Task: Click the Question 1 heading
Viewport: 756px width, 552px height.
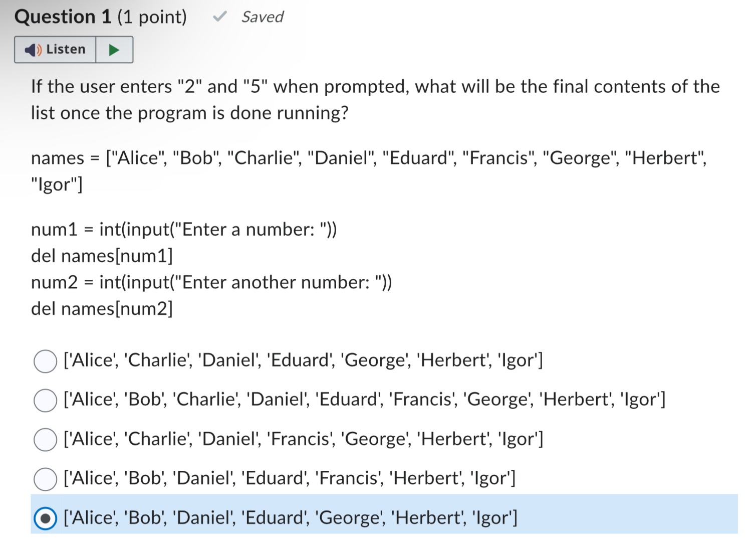Action: click(63, 17)
